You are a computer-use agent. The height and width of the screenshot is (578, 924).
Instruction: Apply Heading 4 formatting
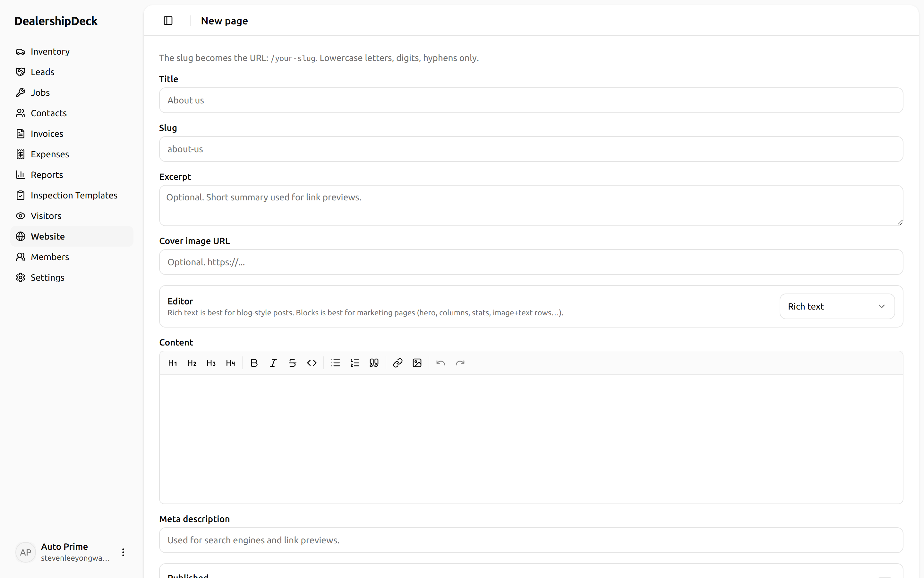click(231, 363)
